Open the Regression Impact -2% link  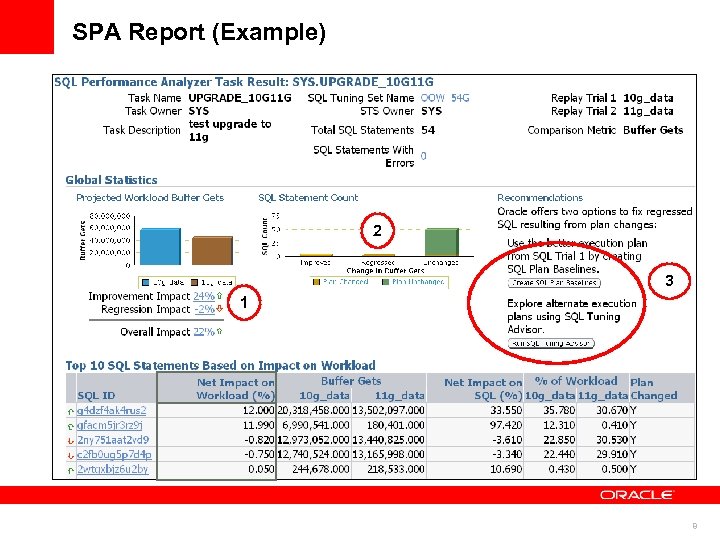pyautogui.click(x=204, y=309)
